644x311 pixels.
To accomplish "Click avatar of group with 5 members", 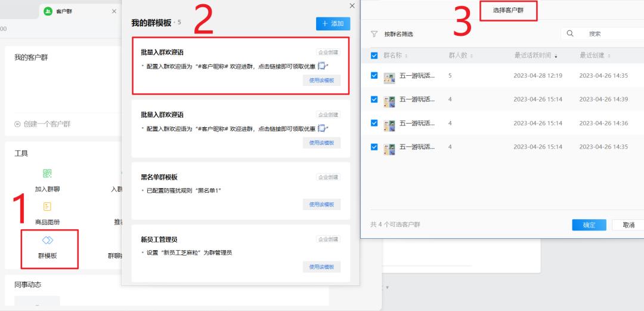I will pos(389,78).
